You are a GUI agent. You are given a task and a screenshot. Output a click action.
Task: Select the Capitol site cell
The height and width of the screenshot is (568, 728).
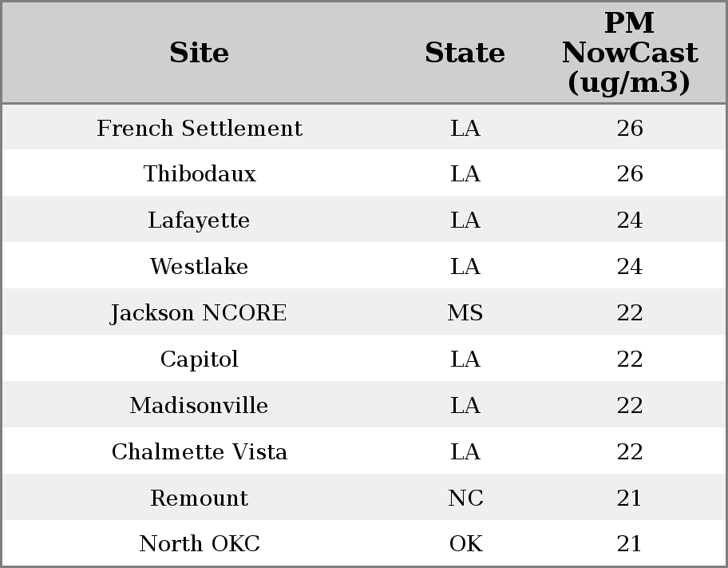pyautogui.click(x=200, y=359)
